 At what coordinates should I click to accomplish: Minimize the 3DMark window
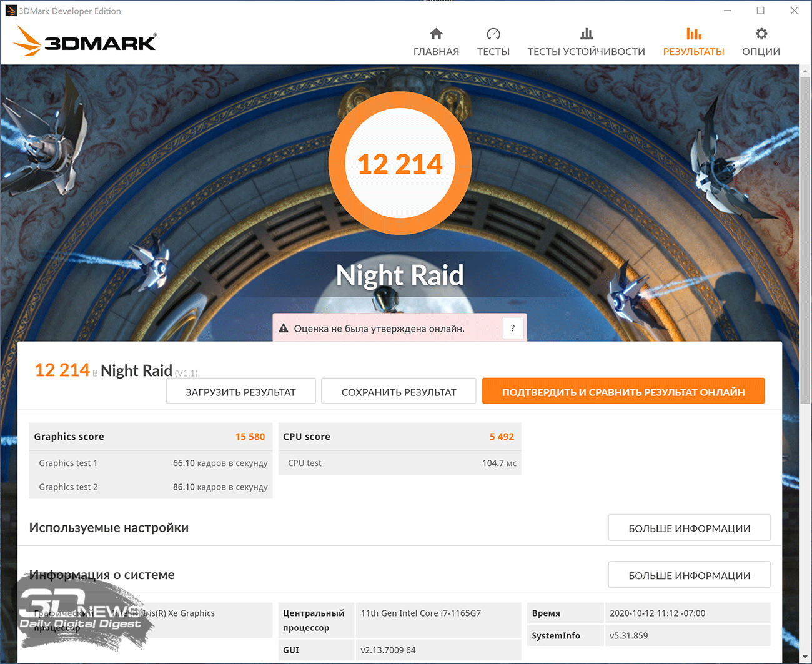727,11
